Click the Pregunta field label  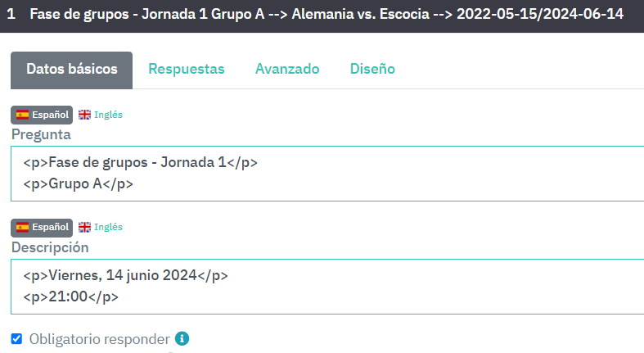41,134
